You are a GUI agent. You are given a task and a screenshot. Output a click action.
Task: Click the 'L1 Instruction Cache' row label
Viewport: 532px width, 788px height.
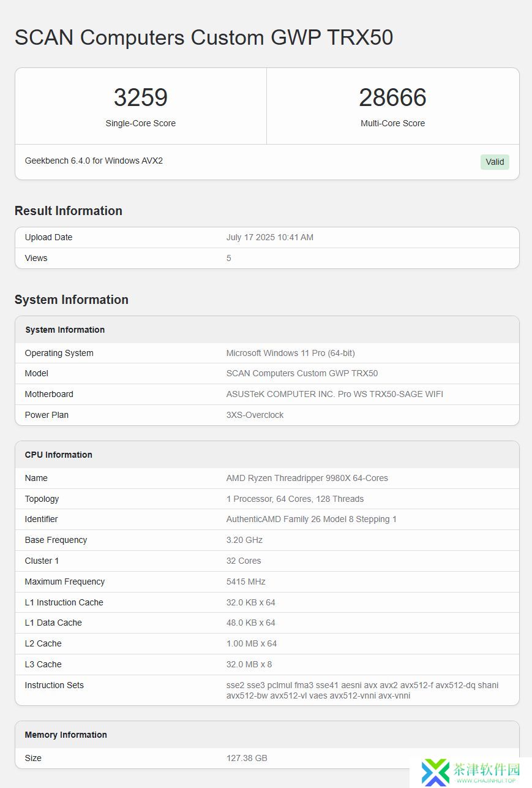point(64,602)
